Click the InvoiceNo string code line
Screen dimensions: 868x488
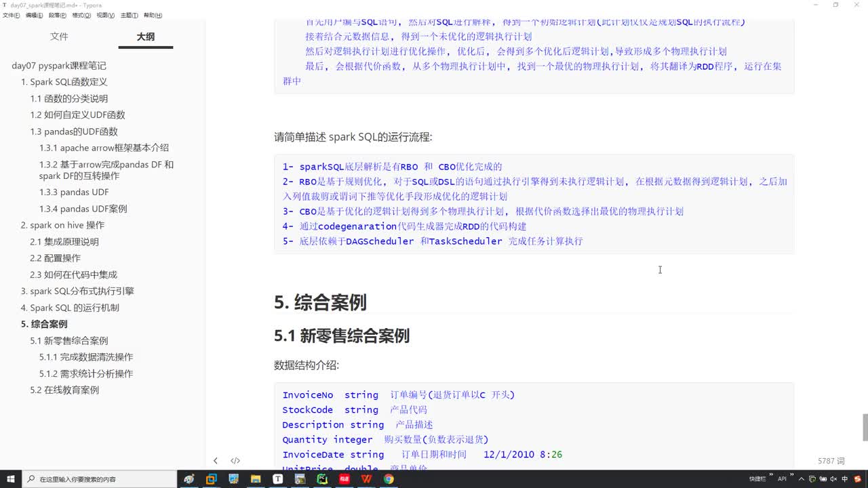click(399, 395)
